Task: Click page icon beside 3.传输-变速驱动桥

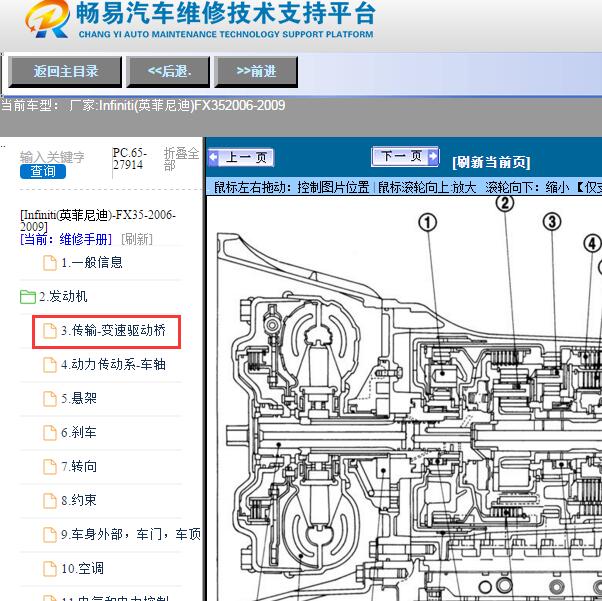Action: 50,331
